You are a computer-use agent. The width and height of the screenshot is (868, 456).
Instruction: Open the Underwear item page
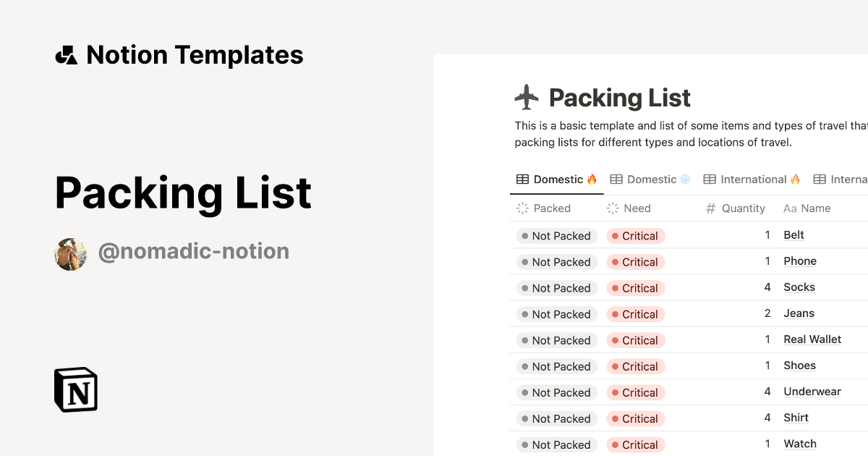coord(812,392)
